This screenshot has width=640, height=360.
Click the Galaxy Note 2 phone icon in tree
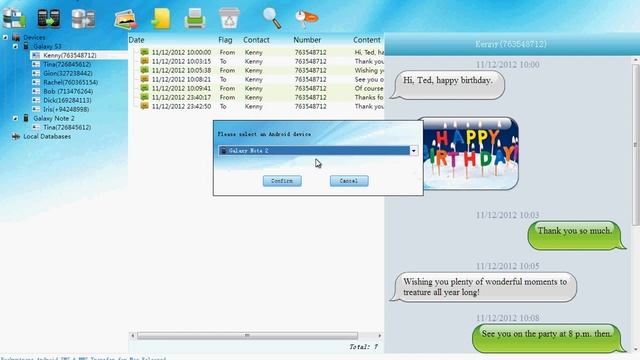point(26,118)
